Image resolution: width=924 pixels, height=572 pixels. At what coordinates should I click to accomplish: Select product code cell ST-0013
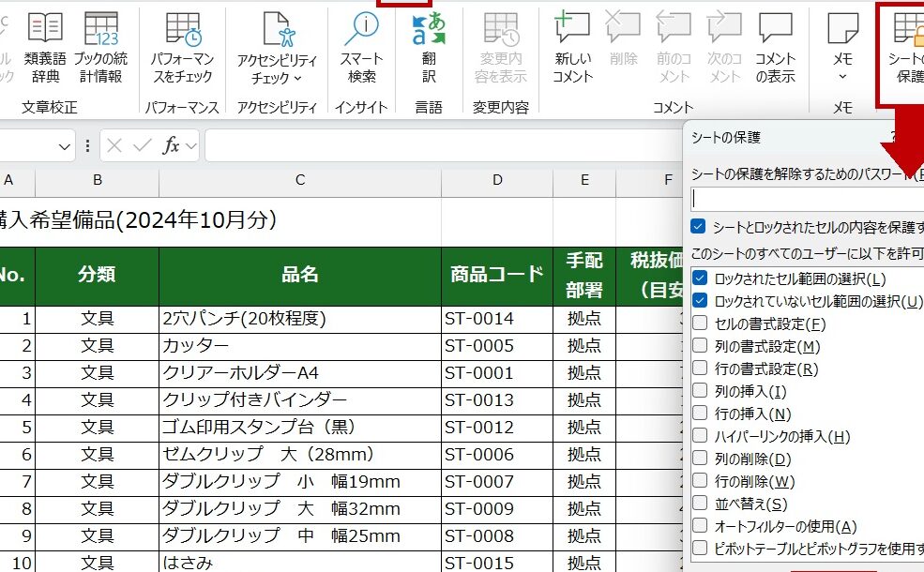click(x=497, y=400)
